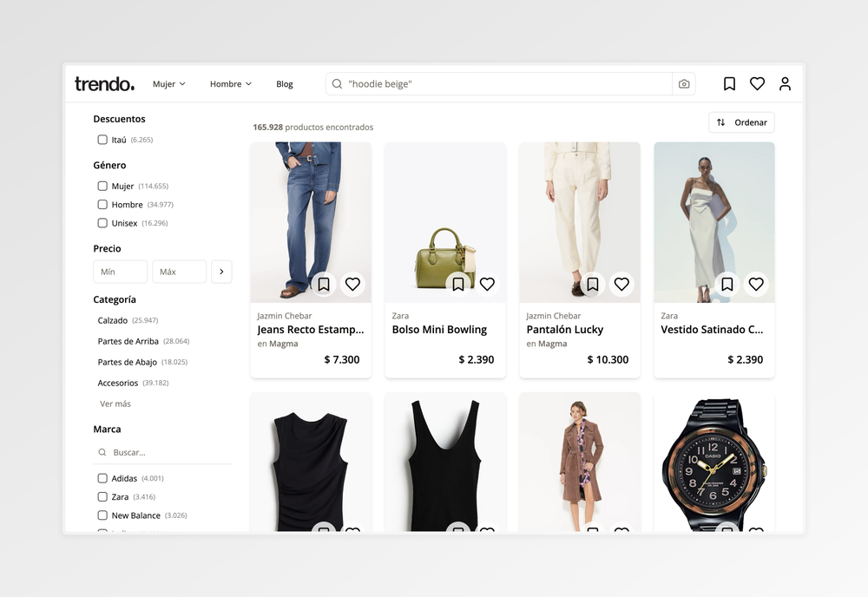Like the Jeans Recto Estamp product

click(x=352, y=284)
